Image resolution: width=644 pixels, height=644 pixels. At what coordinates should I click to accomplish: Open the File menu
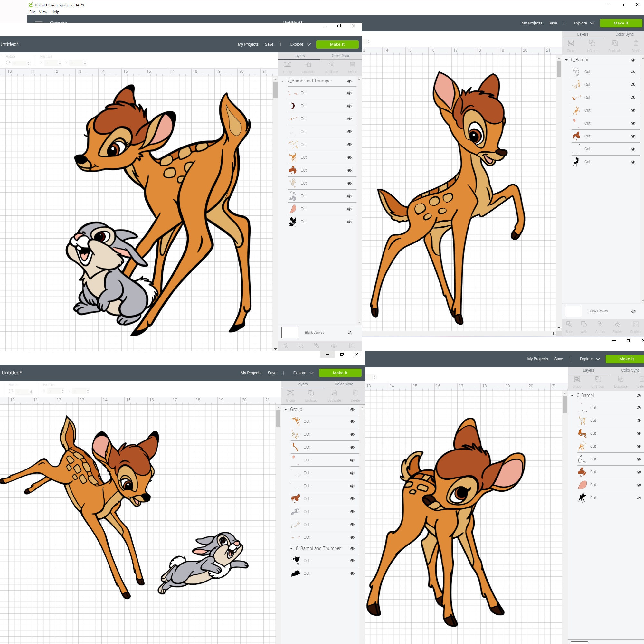(32, 12)
